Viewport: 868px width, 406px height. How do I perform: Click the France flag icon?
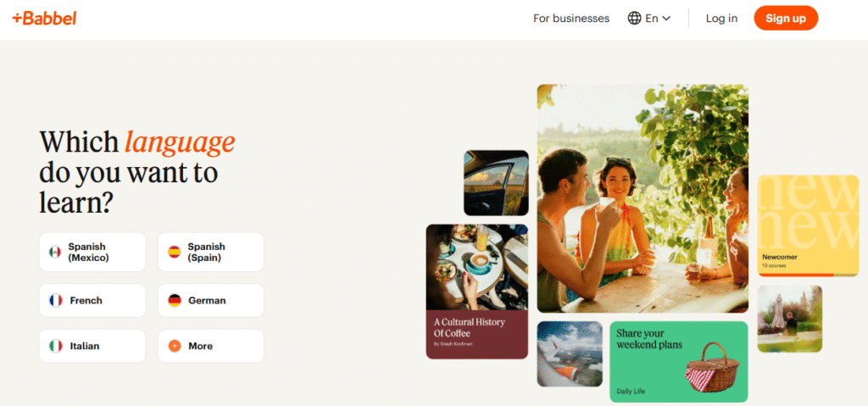click(x=55, y=300)
